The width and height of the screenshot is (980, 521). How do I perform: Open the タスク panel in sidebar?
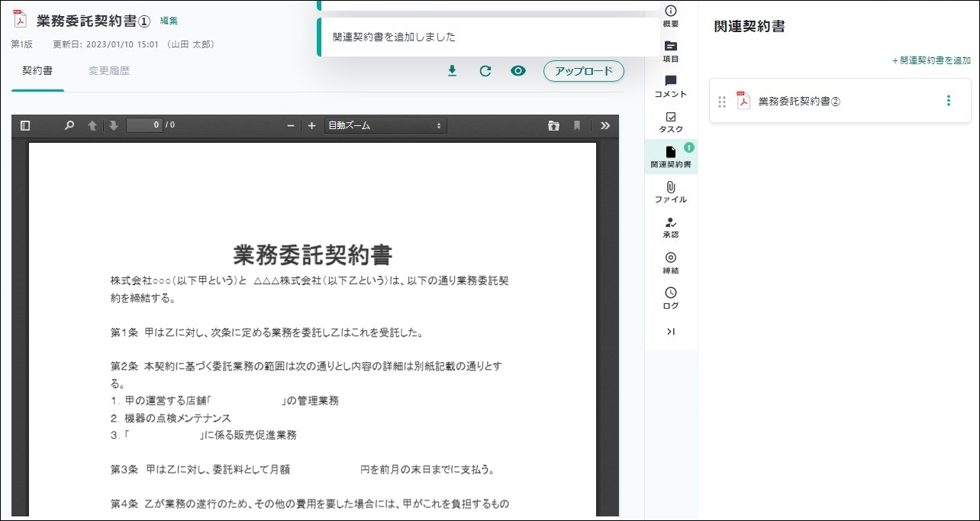coord(670,121)
